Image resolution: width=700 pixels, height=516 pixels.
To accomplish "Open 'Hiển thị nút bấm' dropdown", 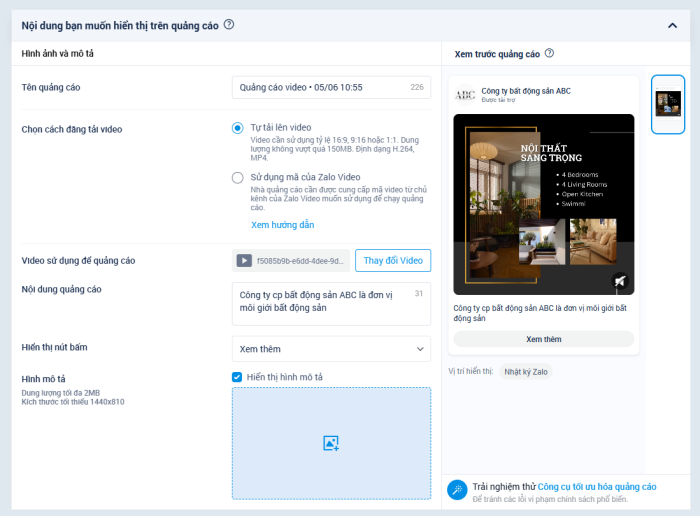I will (x=331, y=349).
